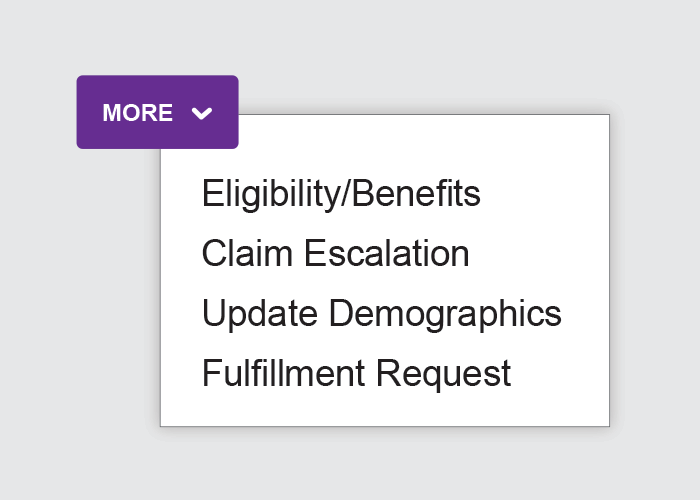Select Eligibility/Benefits from the menu
Viewport: 700px width, 500px height.
click(x=341, y=194)
